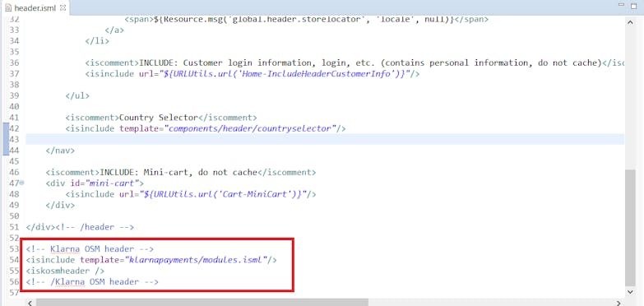Click line number 36 in gutter
Screen dimensions: 644x306
[x=14, y=63]
